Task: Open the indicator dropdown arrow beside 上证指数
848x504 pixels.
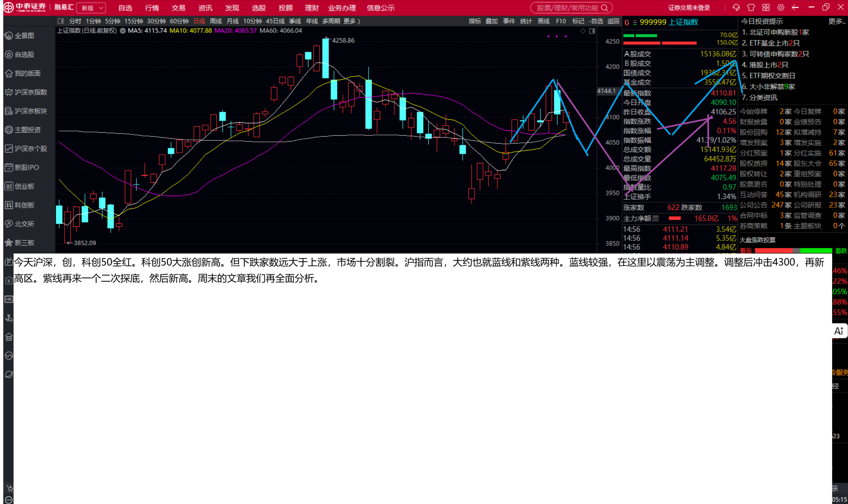Action: point(122,31)
